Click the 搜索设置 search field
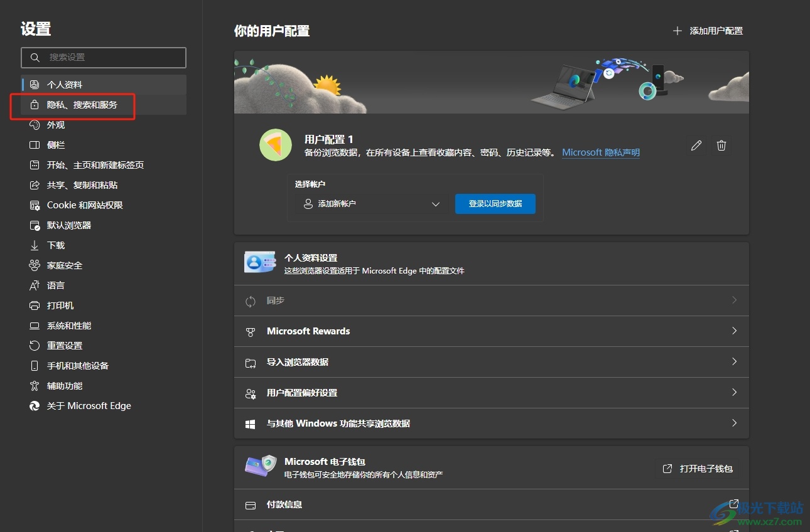 pyautogui.click(x=104, y=57)
